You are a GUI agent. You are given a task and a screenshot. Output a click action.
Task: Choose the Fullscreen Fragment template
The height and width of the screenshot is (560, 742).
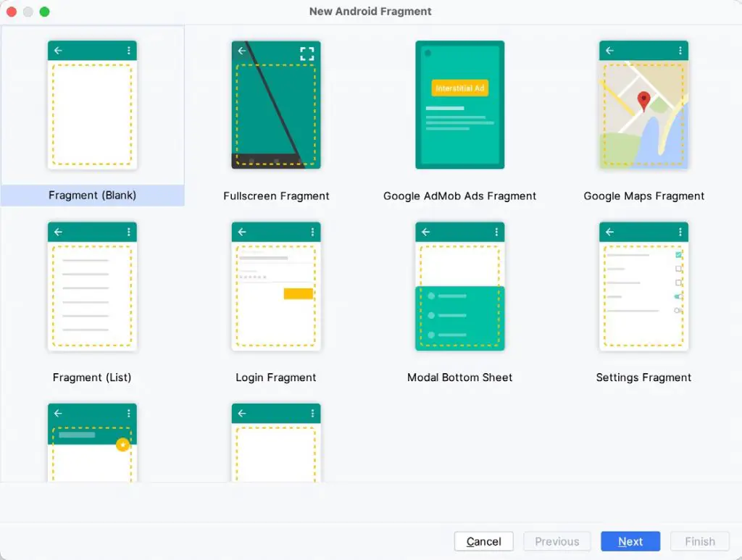point(276,105)
